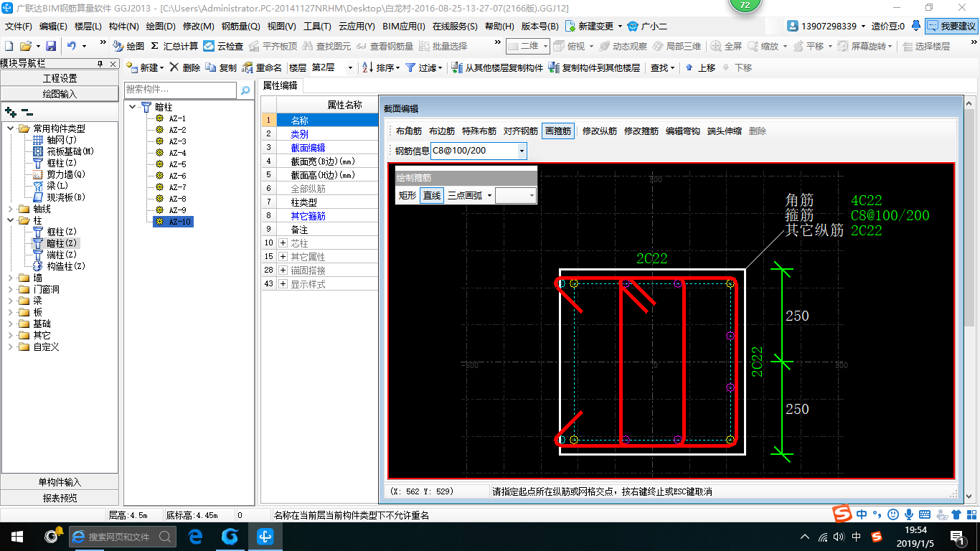Run 汇总计算 summary calculation
Screen dimensions: 980x551
click(174, 46)
